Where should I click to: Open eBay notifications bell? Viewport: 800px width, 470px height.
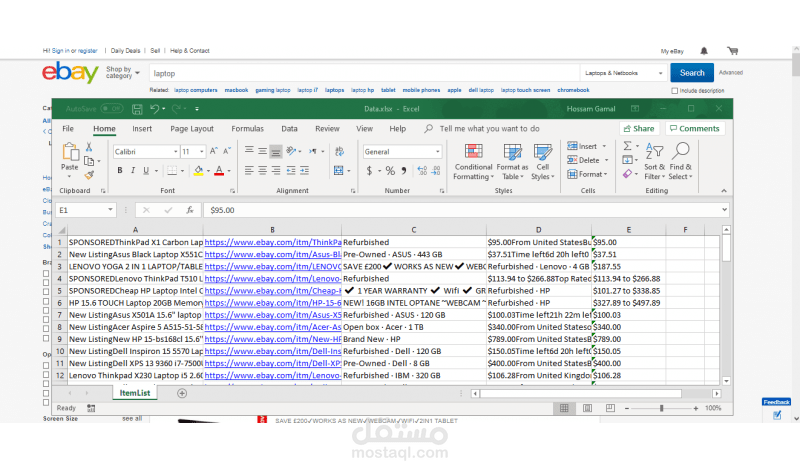(704, 51)
